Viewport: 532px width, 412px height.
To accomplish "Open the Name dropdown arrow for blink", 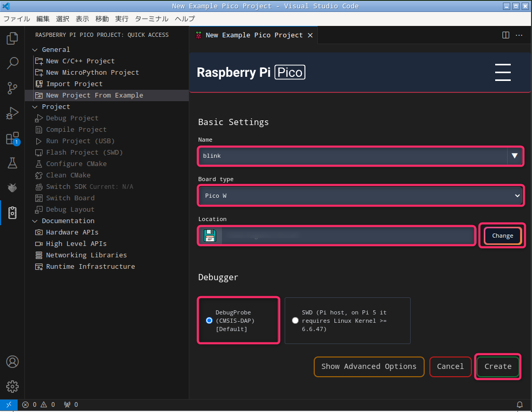I will [514, 156].
